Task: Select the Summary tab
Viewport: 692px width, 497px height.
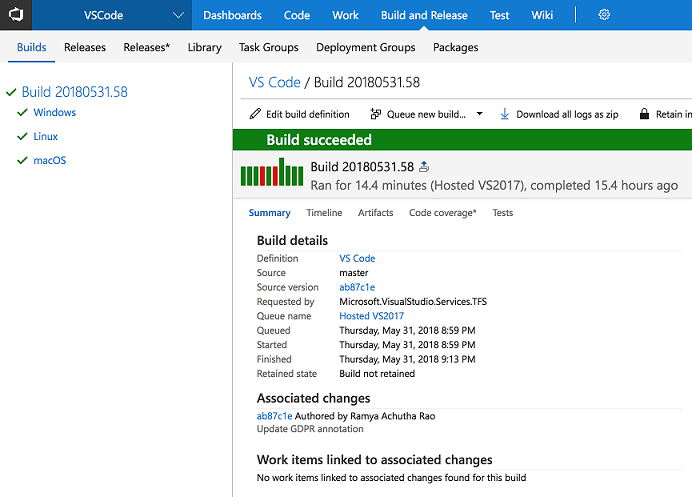Action: coord(269,213)
